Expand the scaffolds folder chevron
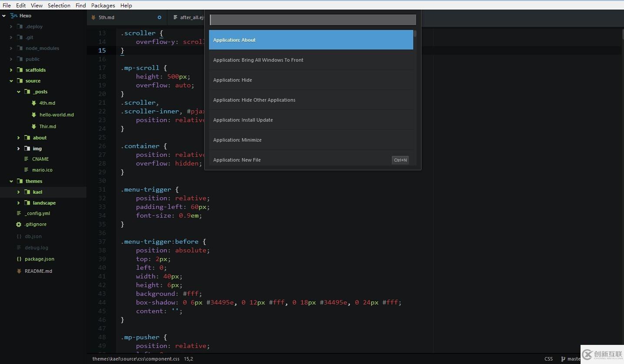 (11, 70)
